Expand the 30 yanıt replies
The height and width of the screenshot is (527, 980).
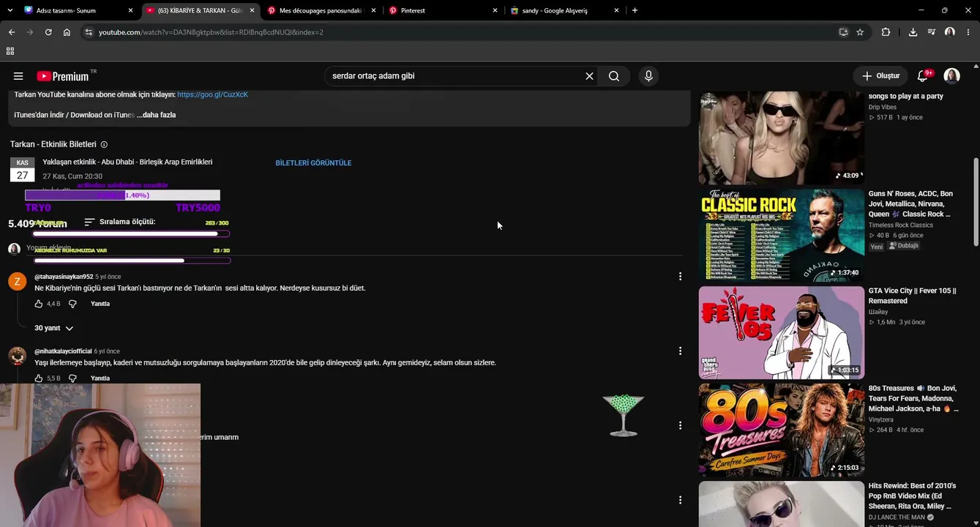(54, 328)
